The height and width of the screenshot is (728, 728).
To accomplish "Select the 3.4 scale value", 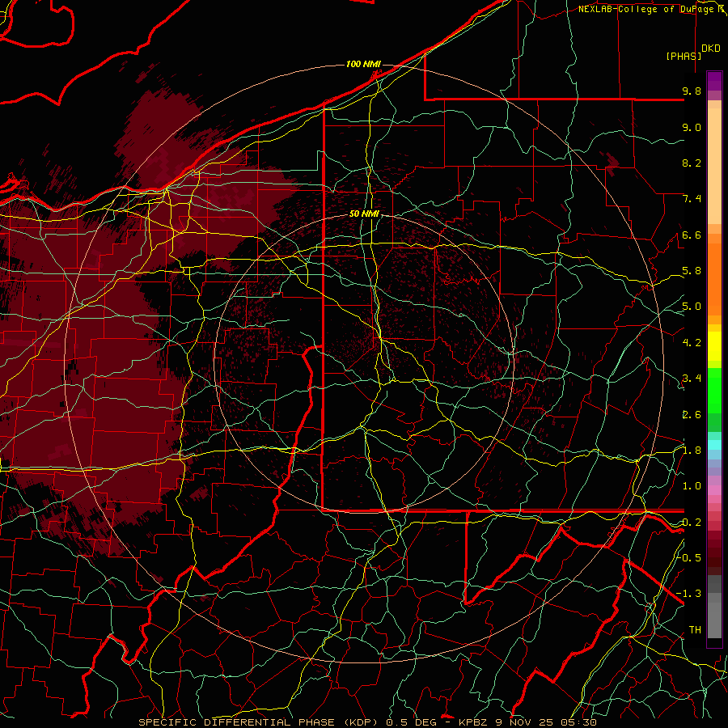I will 692,379.
